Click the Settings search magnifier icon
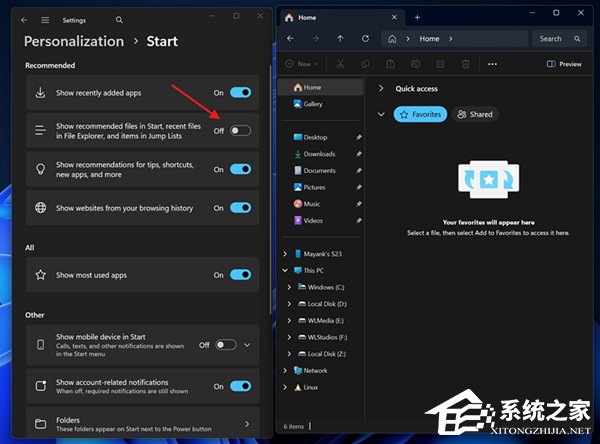Image resolution: width=600 pixels, height=444 pixels. tap(119, 20)
